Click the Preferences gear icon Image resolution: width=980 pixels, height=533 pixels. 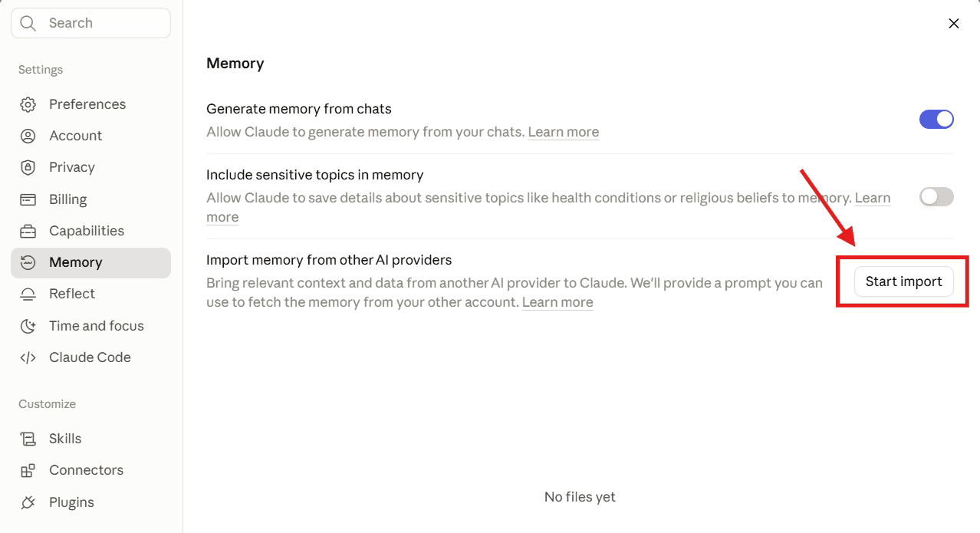tap(28, 104)
